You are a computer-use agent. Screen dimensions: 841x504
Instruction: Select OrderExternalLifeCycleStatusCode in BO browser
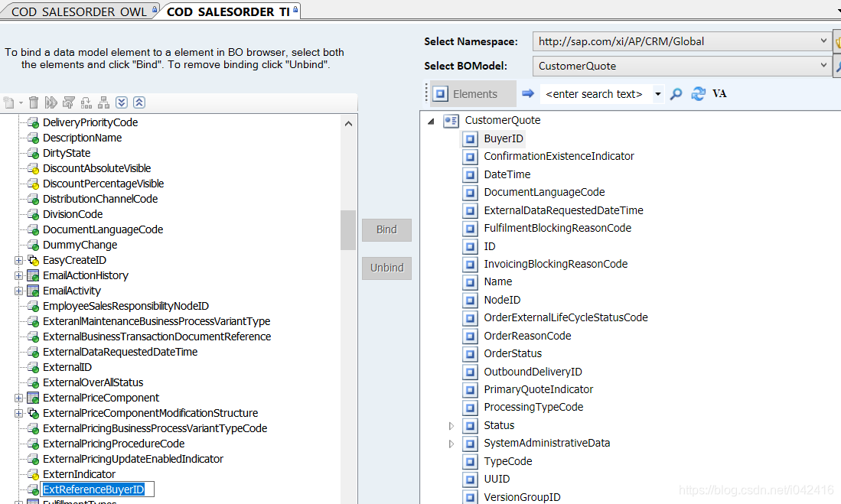[x=566, y=317]
